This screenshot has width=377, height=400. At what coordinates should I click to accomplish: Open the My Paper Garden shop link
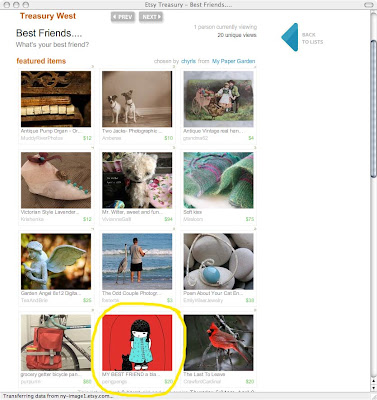(233, 61)
